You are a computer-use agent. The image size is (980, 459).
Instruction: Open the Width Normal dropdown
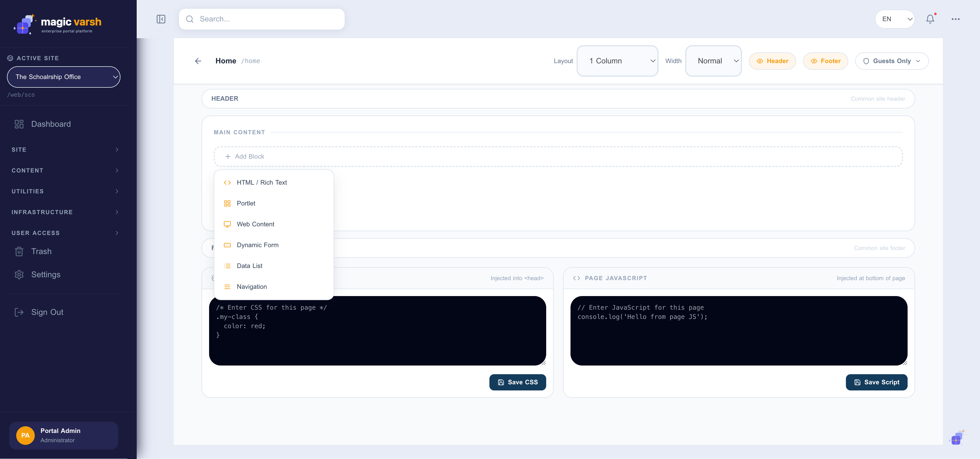[x=713, y=61]
